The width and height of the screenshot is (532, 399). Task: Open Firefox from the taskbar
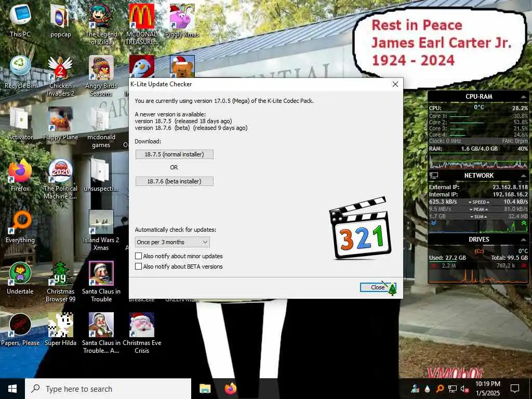(231, 389)
